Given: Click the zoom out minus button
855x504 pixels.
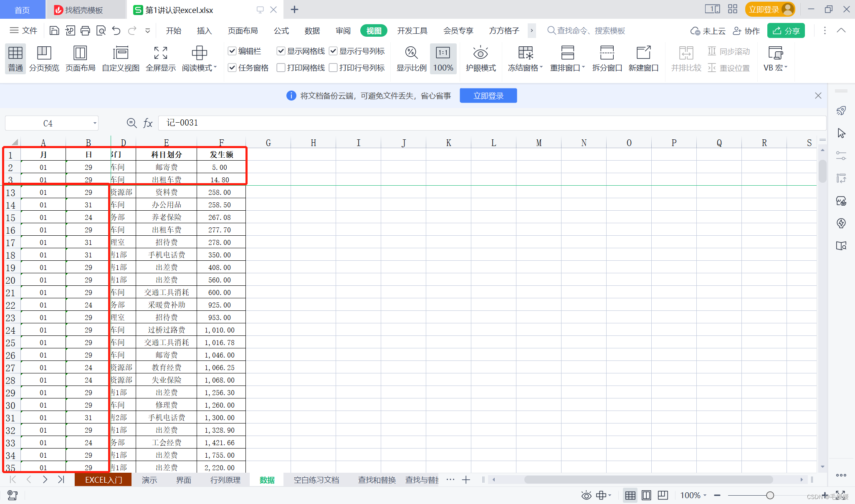Looking at the screenshot, I should (717, 495).
